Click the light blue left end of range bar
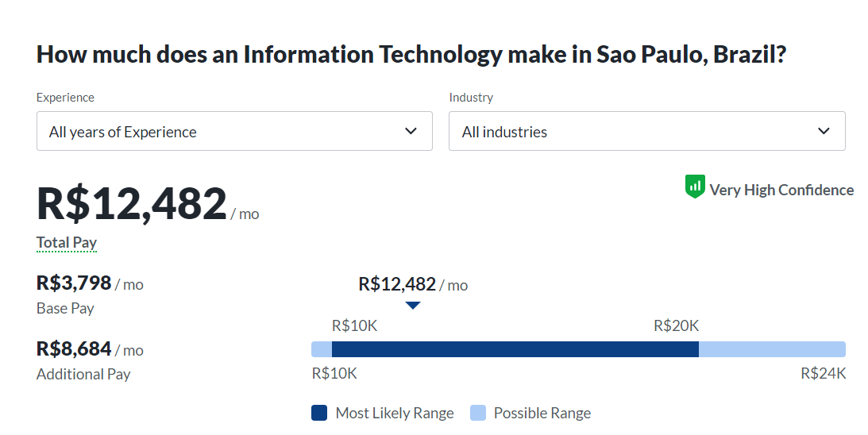The width and height of the screenshot is (868, 435). pos(321,349)
